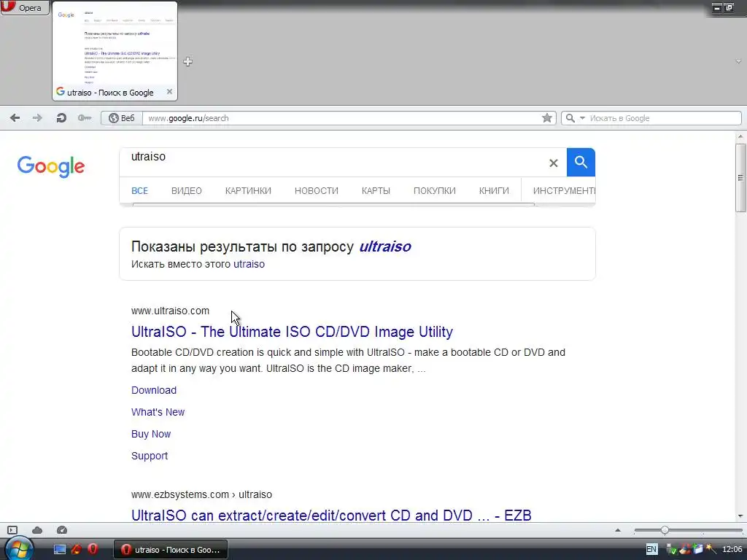The image size is (747, 560).
Task: Click the Google search box with utraiso
Action: point(333,162)
